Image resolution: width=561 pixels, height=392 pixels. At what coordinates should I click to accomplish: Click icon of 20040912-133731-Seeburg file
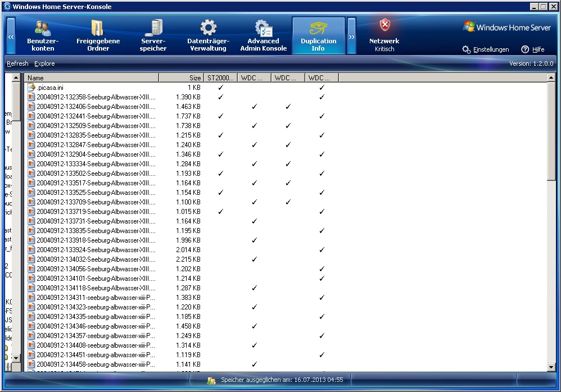pos(31,221)
